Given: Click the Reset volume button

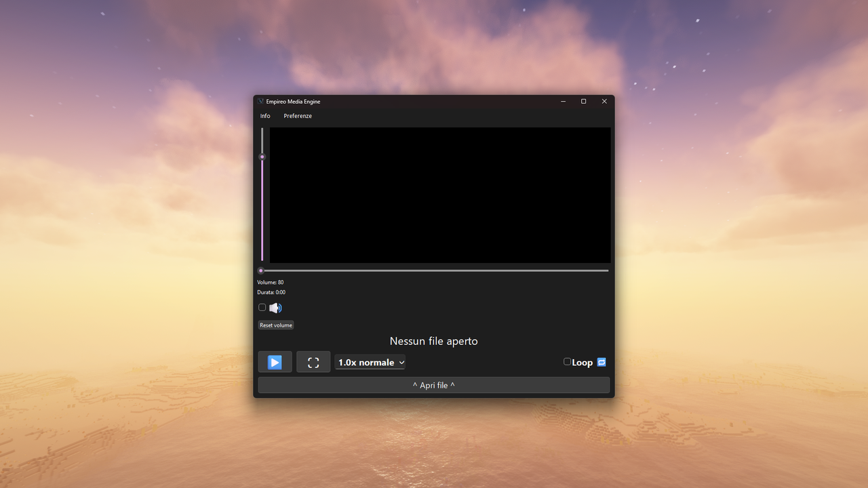Looking at the screenshot, I should pyautogui.click(x=276, y=325).
